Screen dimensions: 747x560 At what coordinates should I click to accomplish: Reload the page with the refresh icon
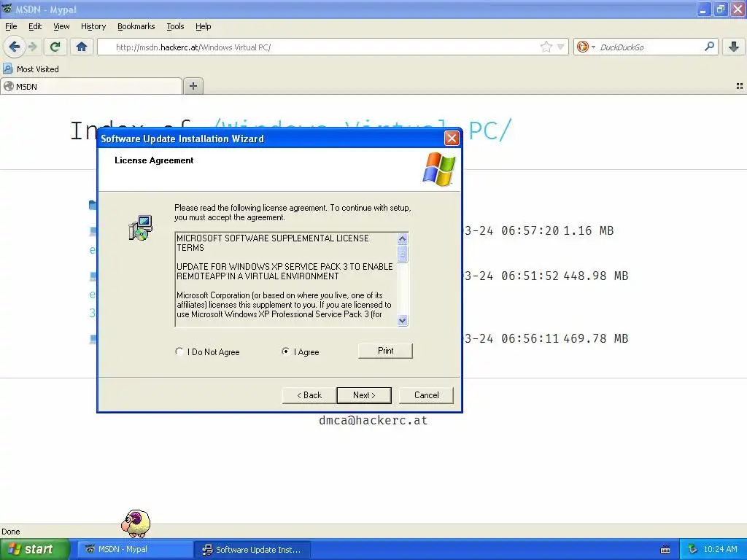tap(55, 47)
